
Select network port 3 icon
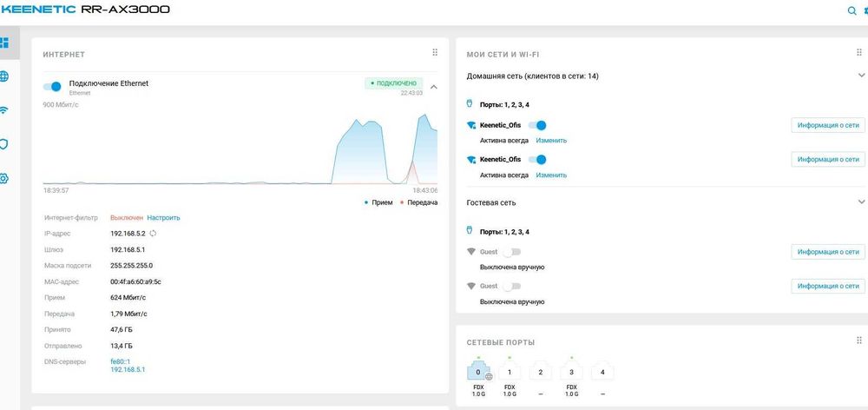pos(572,372)
